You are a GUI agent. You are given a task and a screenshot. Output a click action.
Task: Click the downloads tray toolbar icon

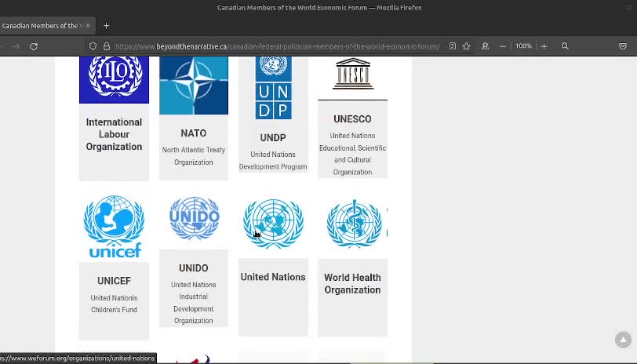(485, 46)
